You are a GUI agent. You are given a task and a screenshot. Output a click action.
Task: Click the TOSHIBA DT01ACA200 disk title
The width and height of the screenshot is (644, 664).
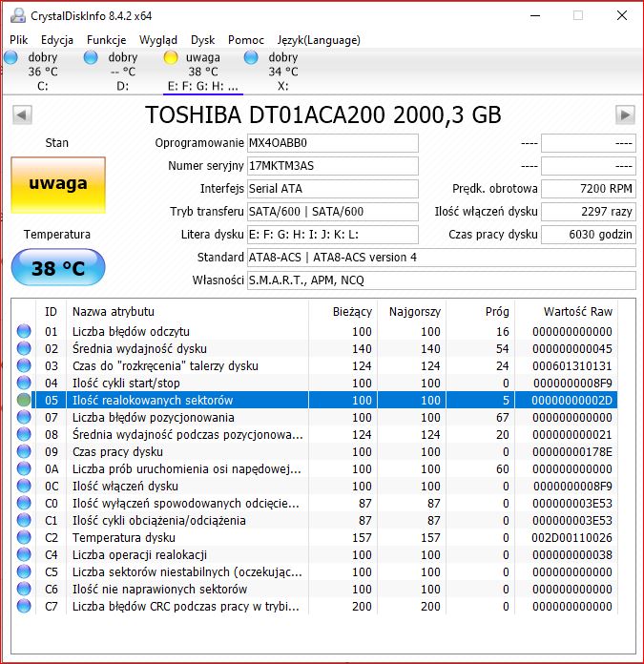click(323, 114)
